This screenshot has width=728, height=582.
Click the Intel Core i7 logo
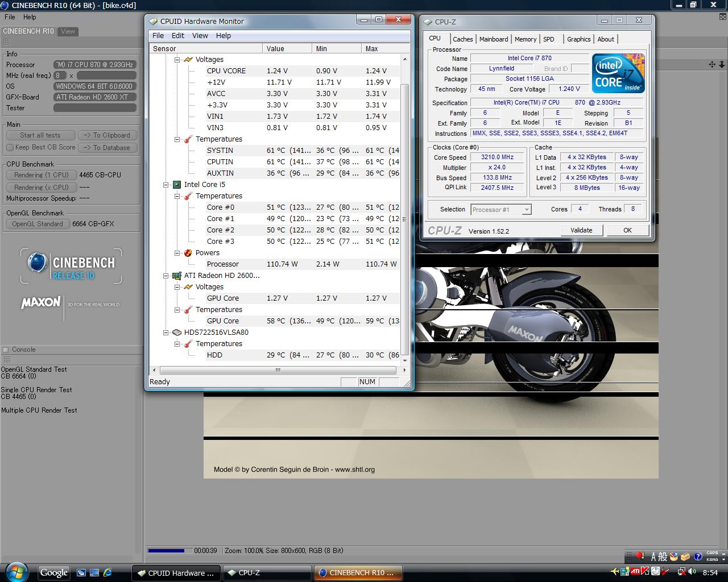[618, 73]
